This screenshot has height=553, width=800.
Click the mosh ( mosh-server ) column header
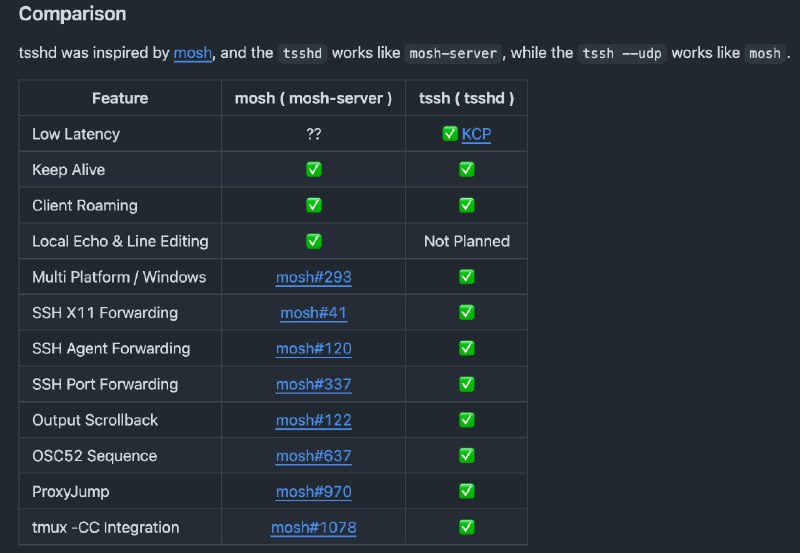point(313,98)
